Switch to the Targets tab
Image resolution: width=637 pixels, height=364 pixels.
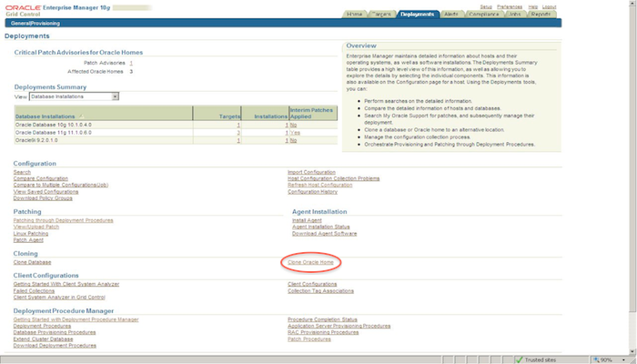coord(381,15)
